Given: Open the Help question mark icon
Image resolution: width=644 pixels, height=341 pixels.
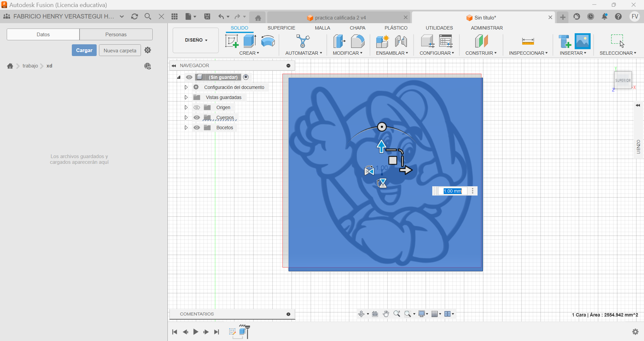Looking at the screenshot, I should pos(618,16).
